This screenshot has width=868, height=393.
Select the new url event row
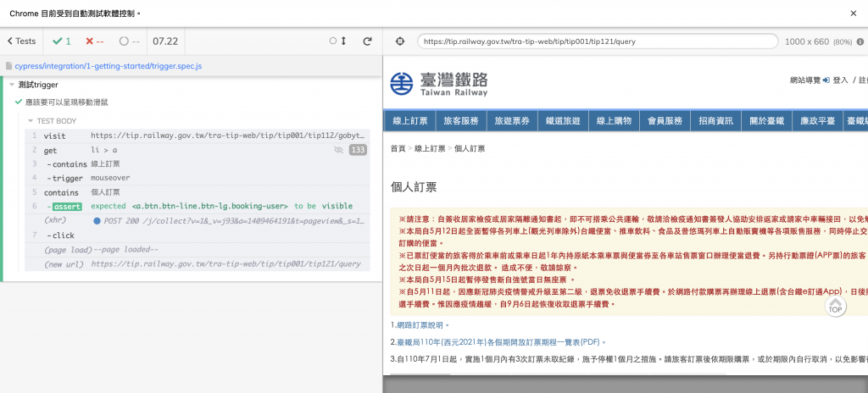click(x=197, y=264)
